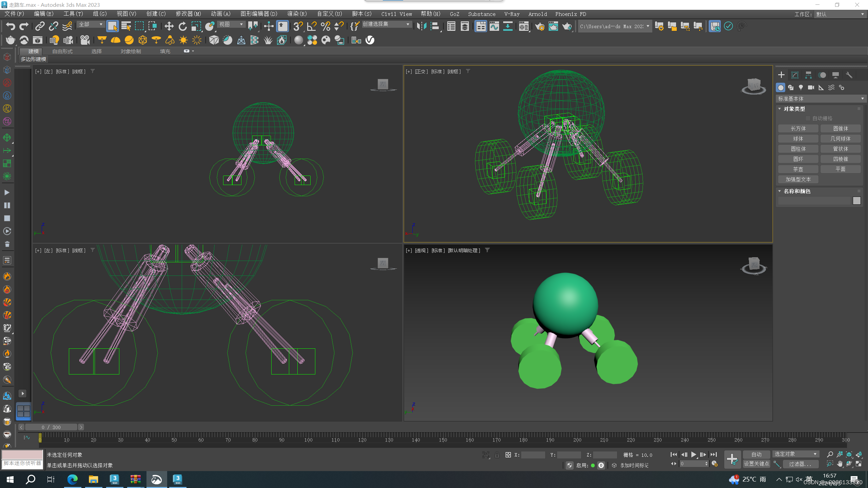Open the selection filter All dropdown
This screenshot has height=488, width=868.
[x=91, y=24]
